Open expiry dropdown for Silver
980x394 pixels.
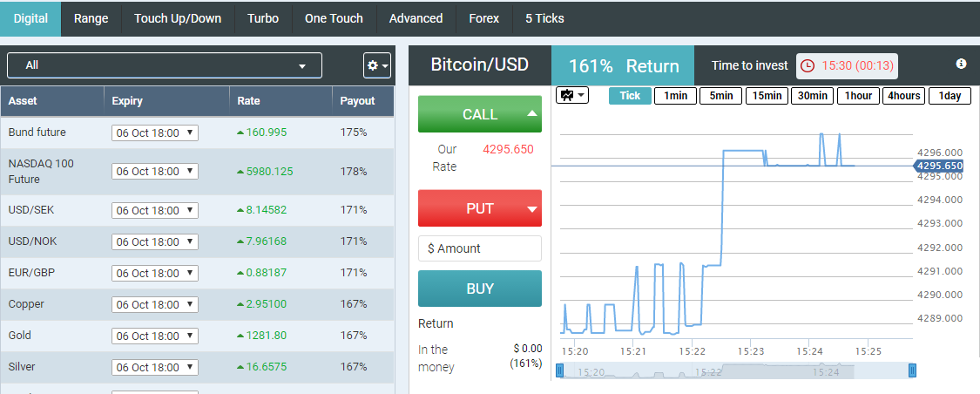click(x=155, y=367)
